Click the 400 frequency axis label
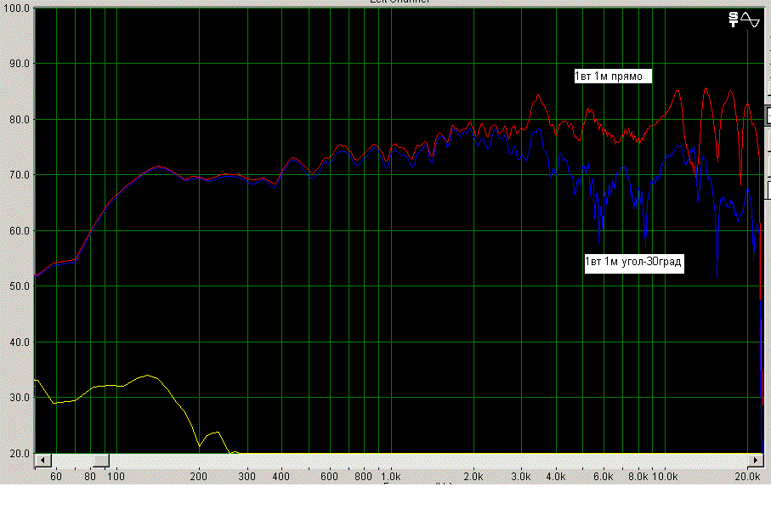771x532 pixels. [281, 477]
